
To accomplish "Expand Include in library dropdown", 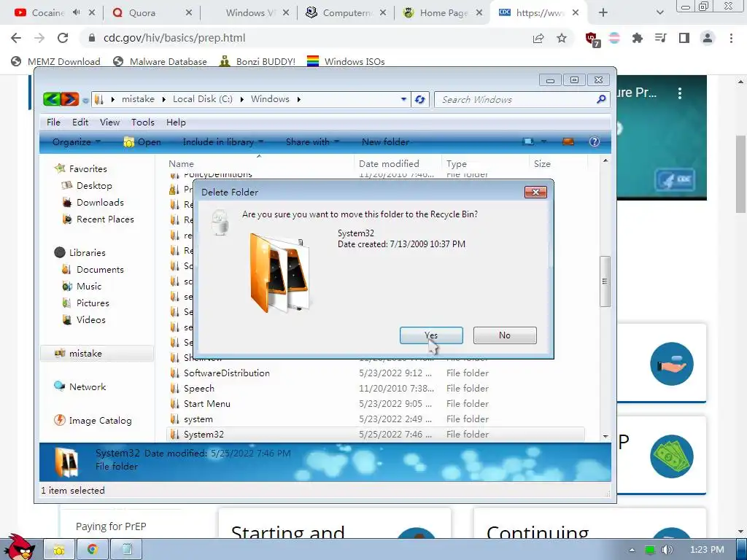I will pos(223,142).
